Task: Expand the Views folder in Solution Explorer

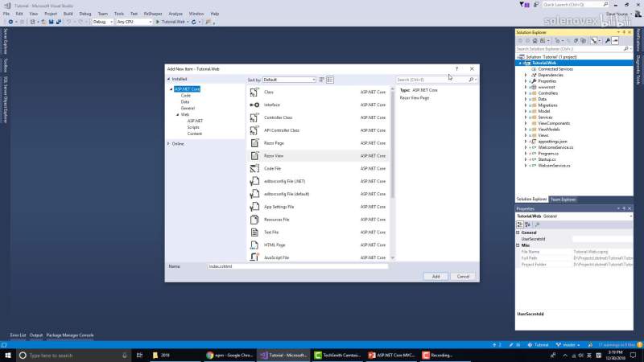Action: pyautogui.click(x=526, y=135)
